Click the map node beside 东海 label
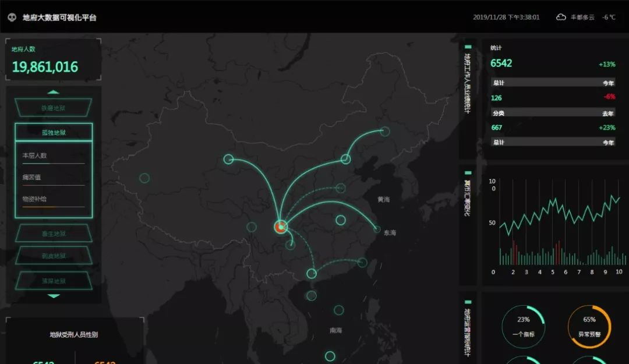The width and height of the screenshot is (629, 364). pos(377,229)
